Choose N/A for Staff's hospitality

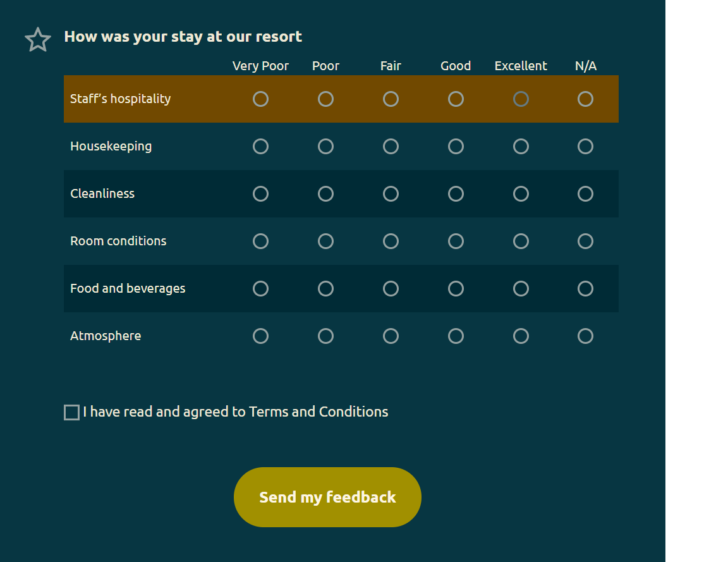tap(585, 99)
